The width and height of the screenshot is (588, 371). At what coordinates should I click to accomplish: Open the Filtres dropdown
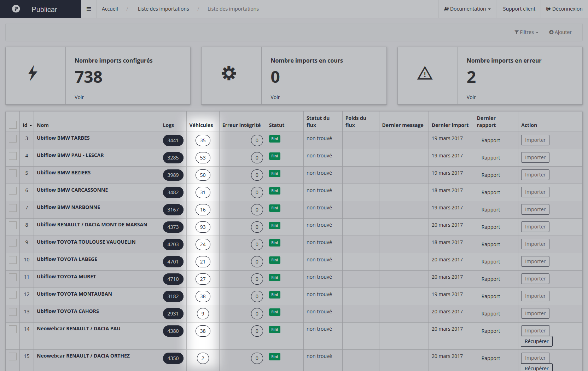coord(526,32)
